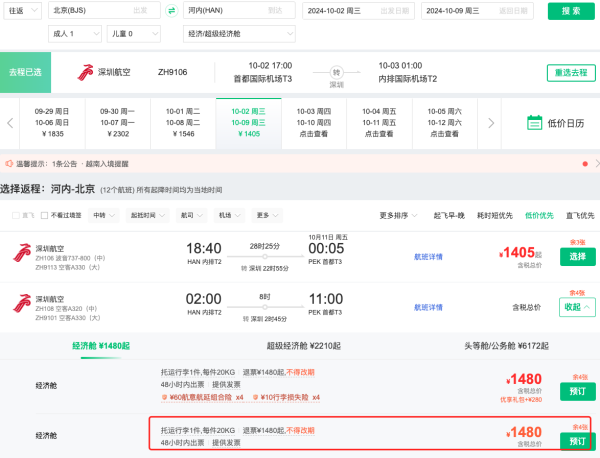Open the round-trip type dropdown
Viewport: 600px width, 458px height.
[23, 11]
